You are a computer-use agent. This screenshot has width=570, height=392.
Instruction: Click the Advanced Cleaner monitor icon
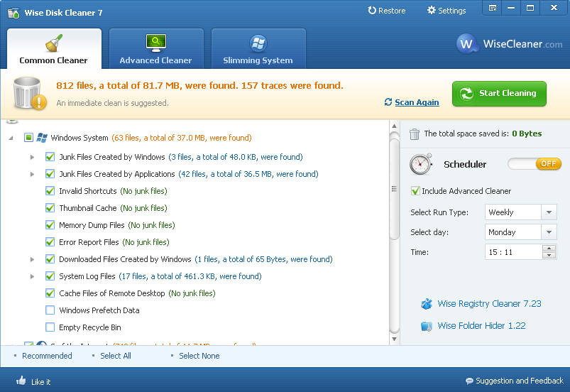[156, 43]
